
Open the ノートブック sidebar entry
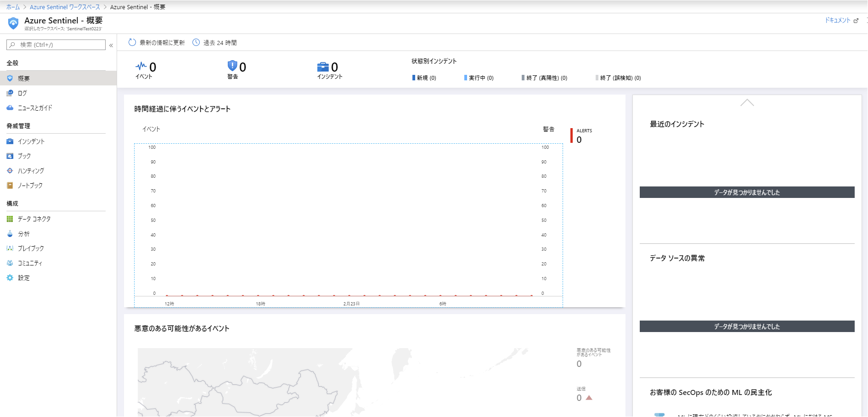click(58, 186)
